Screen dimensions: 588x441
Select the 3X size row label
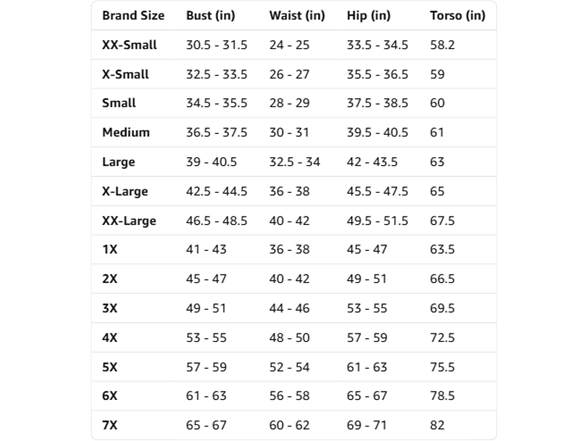(x=110, y=308)
